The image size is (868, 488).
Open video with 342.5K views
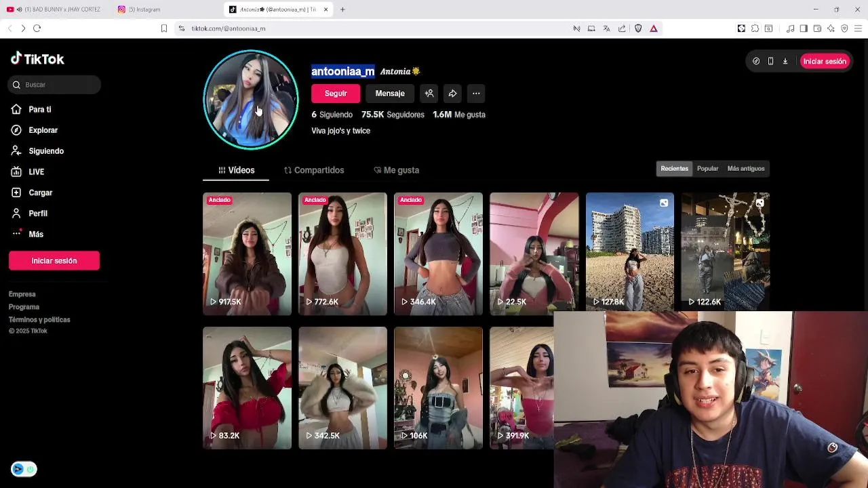(x=342, y=388)
